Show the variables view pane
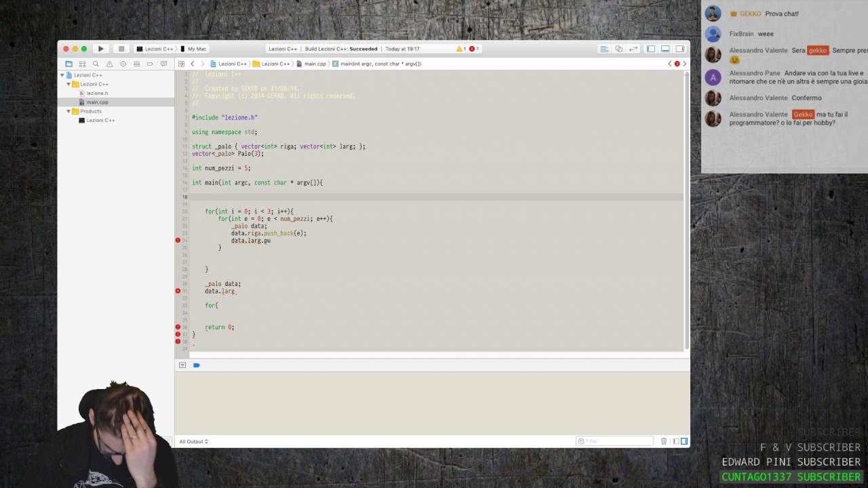 [x=676, y=441]
